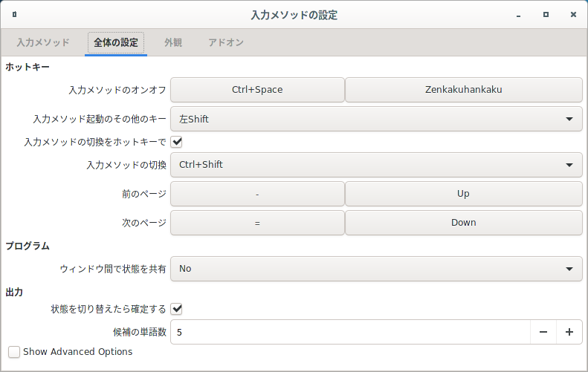
Task: Open the アドオン tab
Action: pyautogui.click(x=226, y=42)
